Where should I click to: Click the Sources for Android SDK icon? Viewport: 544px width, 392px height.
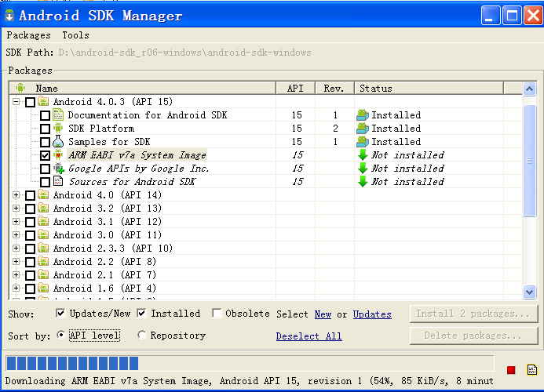(x=58, y=182)
